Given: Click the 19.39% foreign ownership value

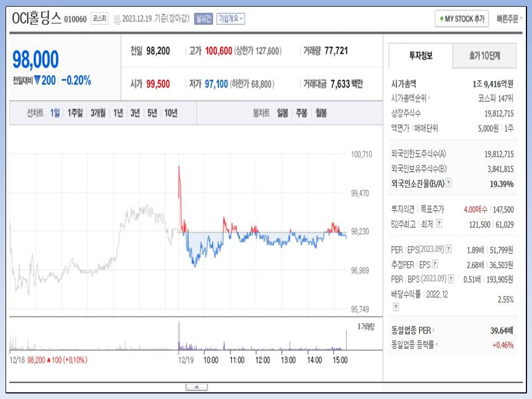Looking at the screenshot, I should pyautogui.click(x=502, y=184).
